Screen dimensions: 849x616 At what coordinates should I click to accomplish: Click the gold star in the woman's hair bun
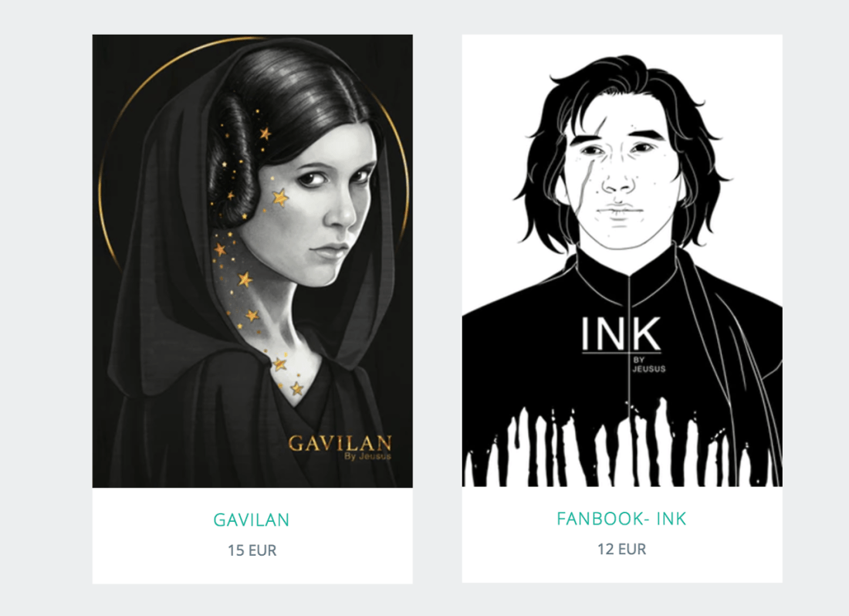point(265,134)
